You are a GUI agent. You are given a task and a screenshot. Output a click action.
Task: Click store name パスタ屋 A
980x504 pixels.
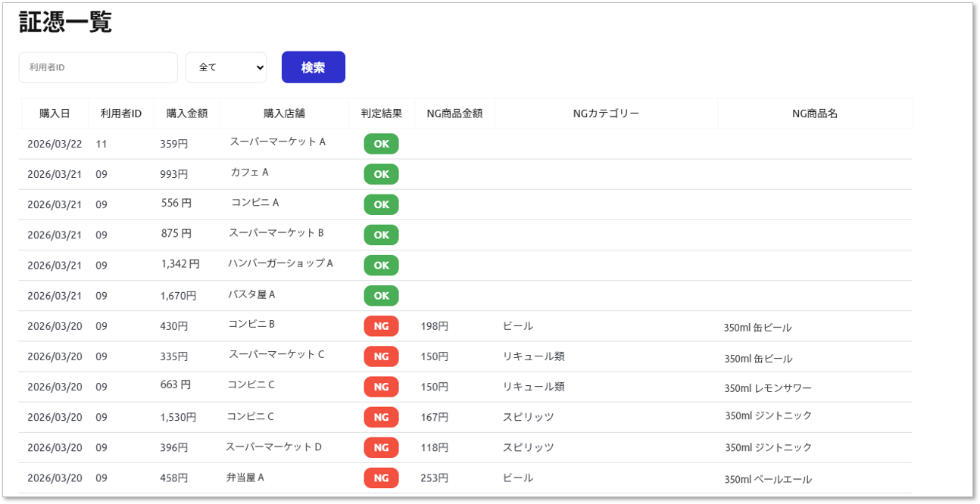click(x=251, y=294)
